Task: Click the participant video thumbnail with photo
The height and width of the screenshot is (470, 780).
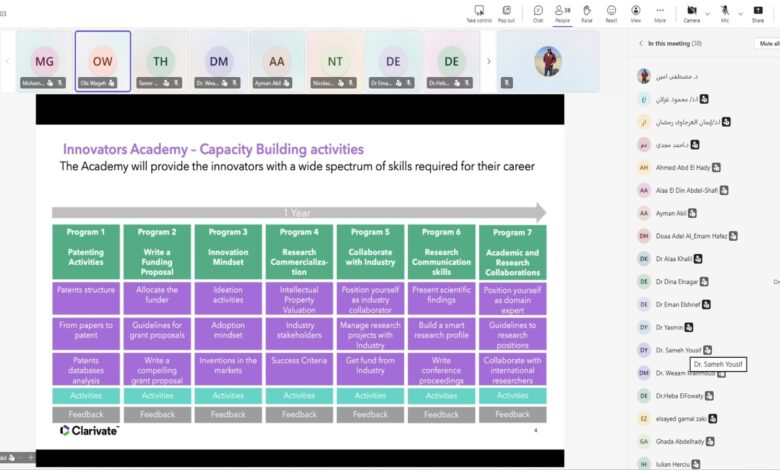Action: (547, 61)
